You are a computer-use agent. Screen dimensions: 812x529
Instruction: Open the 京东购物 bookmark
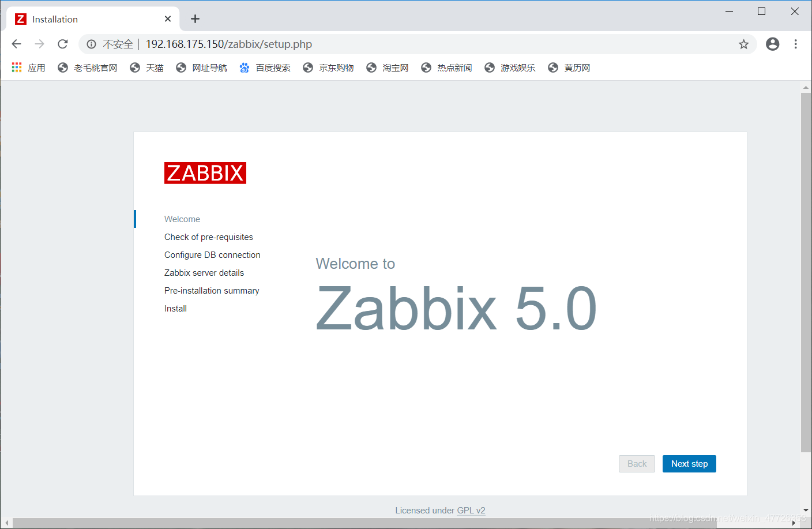pyautogui.click(x=328, y=67)
